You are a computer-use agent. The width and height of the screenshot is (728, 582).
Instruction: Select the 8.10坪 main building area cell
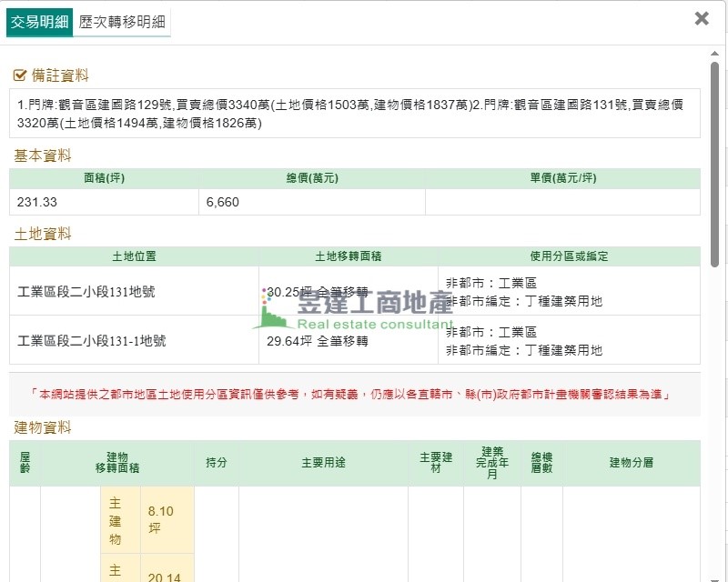[x=160, y=519]
